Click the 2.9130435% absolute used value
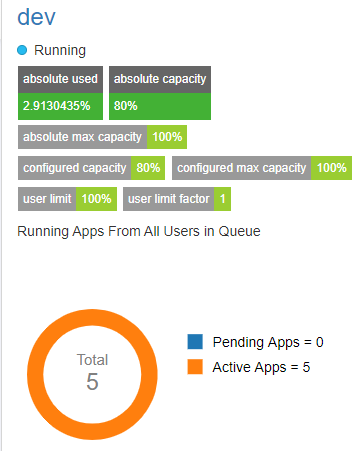 [60, 106]
